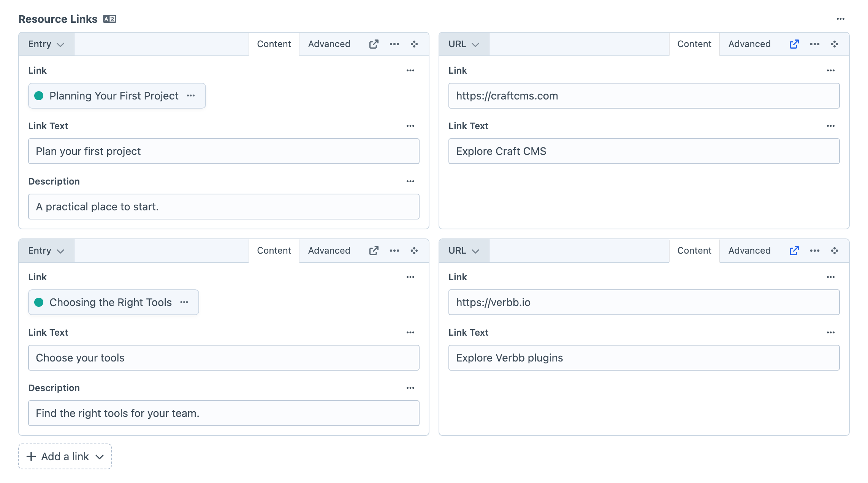Open block actions menu for Choosing the Right Tools block
Image resolution: width=868 pixels, height=483 pixels.
[x=394, y=251]
